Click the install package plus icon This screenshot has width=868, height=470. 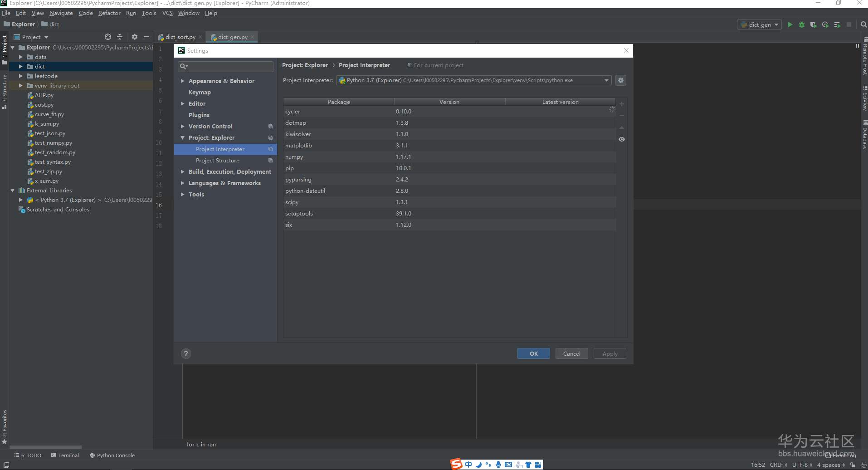(622, 104)
